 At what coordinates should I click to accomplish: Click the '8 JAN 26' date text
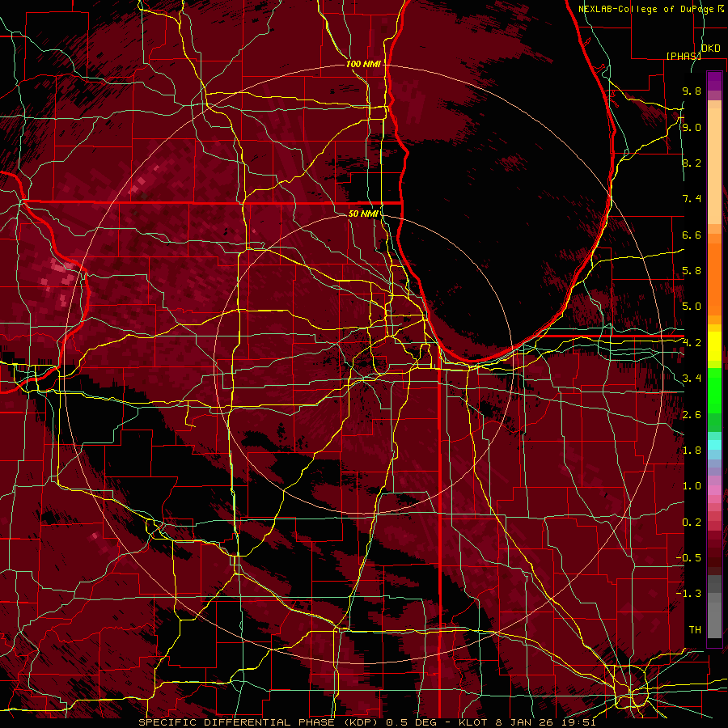[525, 722]
